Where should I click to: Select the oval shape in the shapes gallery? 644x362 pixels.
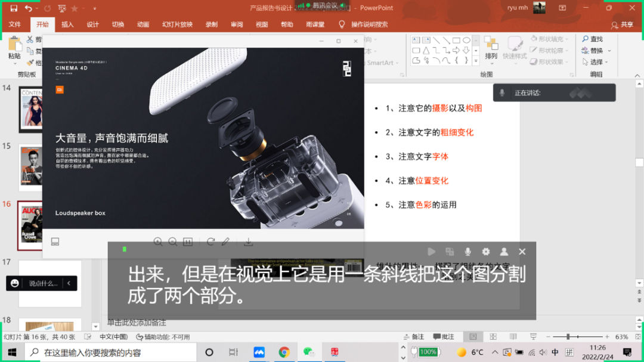(466, 40)
